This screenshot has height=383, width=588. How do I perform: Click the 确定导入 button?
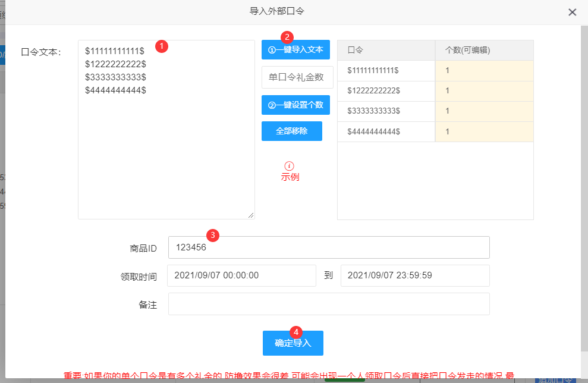pos(293,343)
